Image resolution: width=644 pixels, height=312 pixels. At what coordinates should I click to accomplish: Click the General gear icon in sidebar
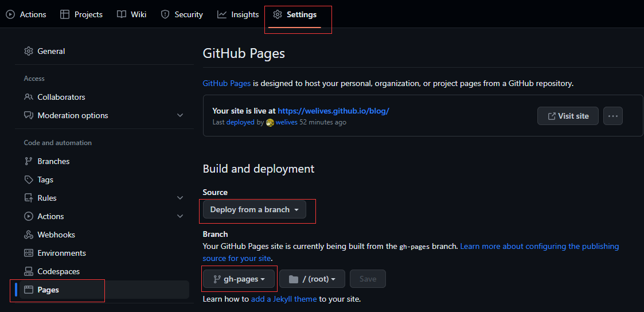pyautogui.click(x=28, y=51)
